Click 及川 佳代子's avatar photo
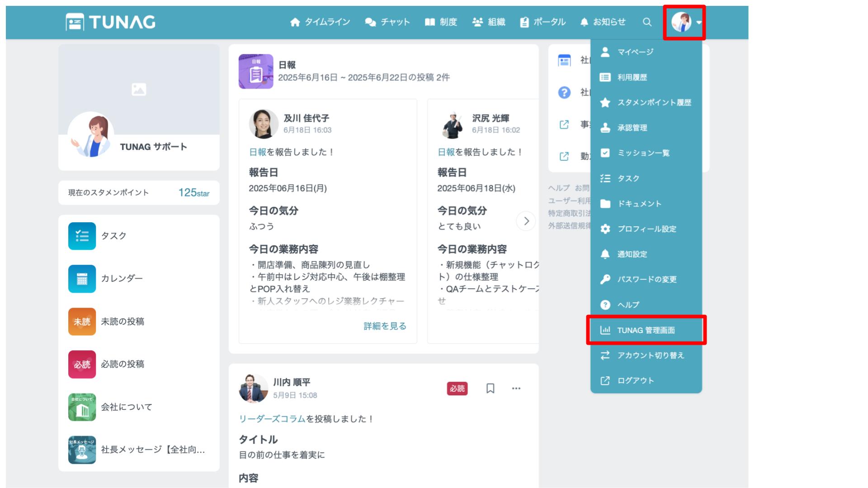 click(x=264, y=124)
